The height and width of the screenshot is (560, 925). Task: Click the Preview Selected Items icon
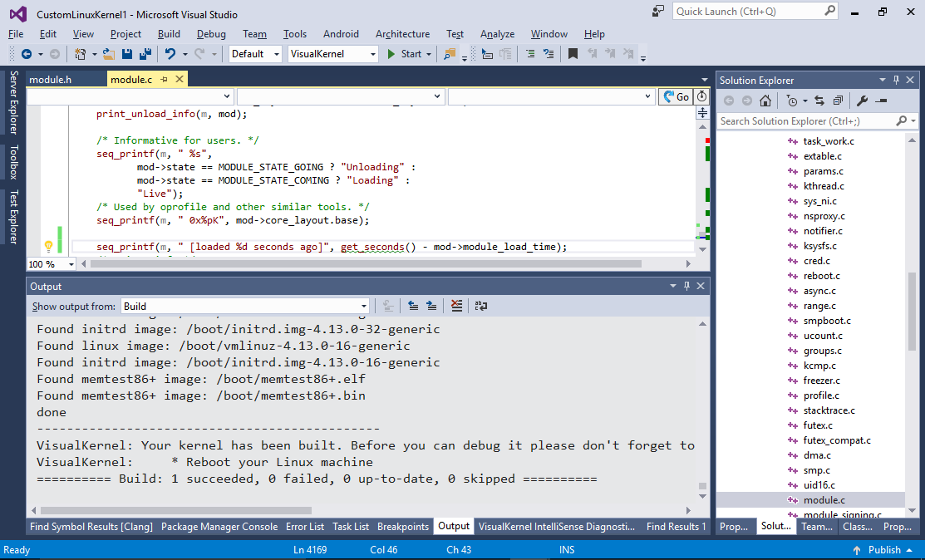[x=881, y=101]
